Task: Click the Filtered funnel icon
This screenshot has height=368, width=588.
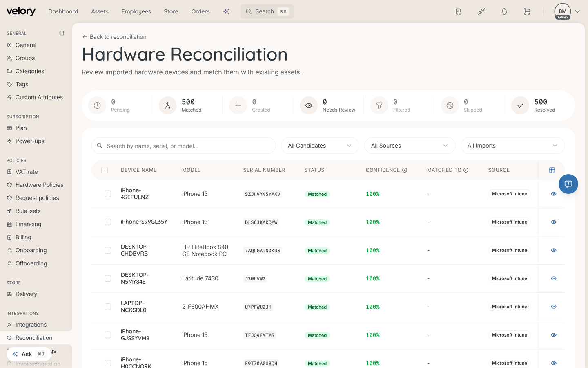Action: click(379, 105)
